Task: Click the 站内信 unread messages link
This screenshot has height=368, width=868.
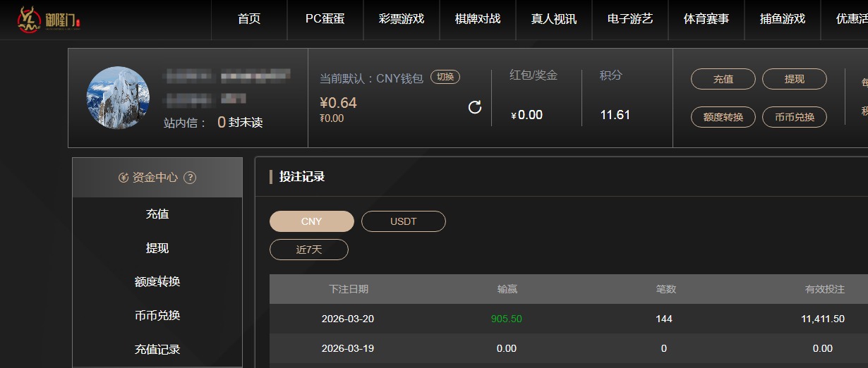Action: click(x=213, y=123)
